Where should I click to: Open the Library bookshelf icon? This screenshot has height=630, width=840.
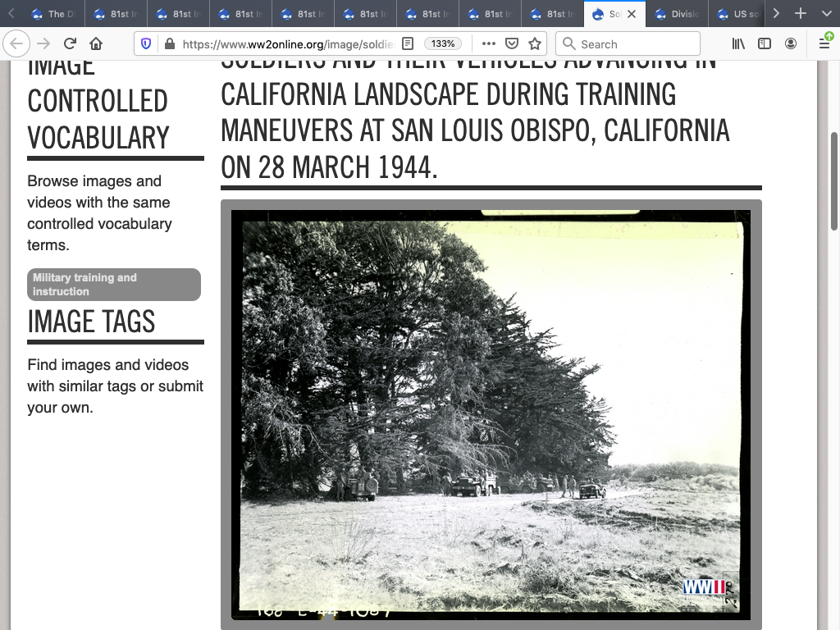coord(738,44)
